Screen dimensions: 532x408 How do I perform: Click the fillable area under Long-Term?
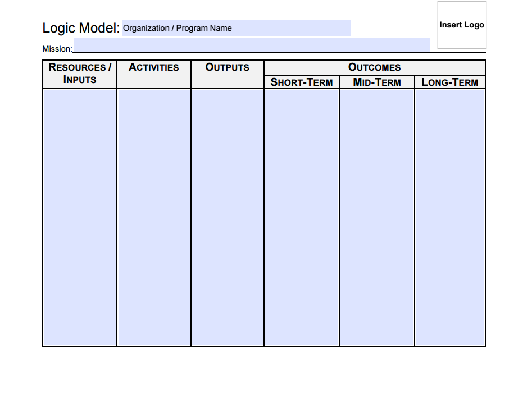(450, 218)
